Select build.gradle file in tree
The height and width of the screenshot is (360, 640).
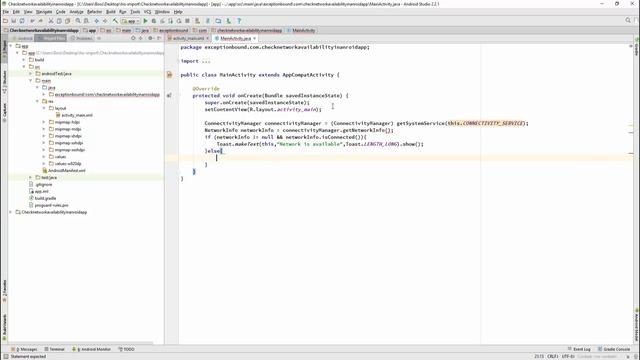(x=42, y=198)
